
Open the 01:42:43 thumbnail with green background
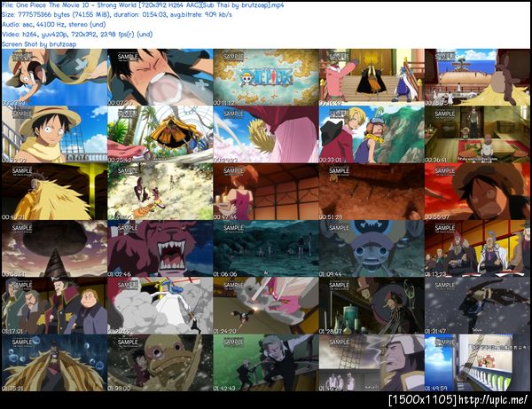(x=266, y=363)
